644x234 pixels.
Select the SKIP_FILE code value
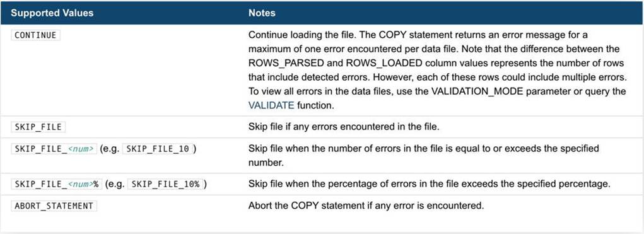coord(38,127)
